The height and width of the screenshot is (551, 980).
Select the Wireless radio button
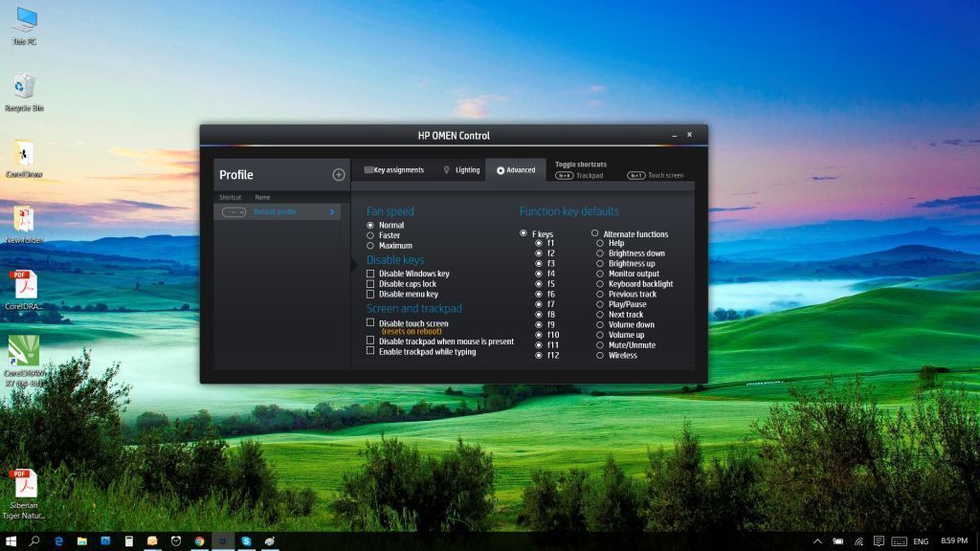click(600, 356)
